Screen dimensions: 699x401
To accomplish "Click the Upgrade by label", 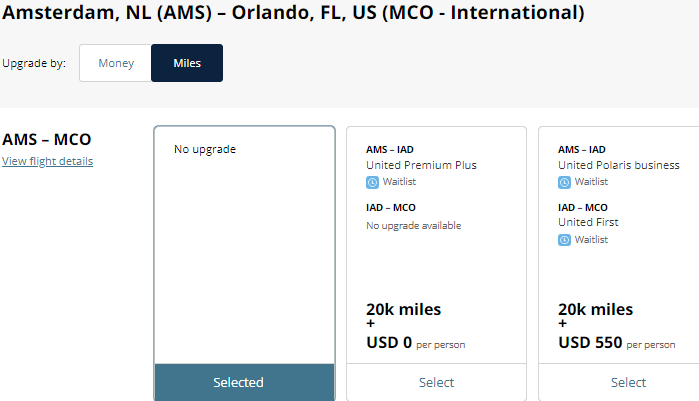I will pos(34,64).
